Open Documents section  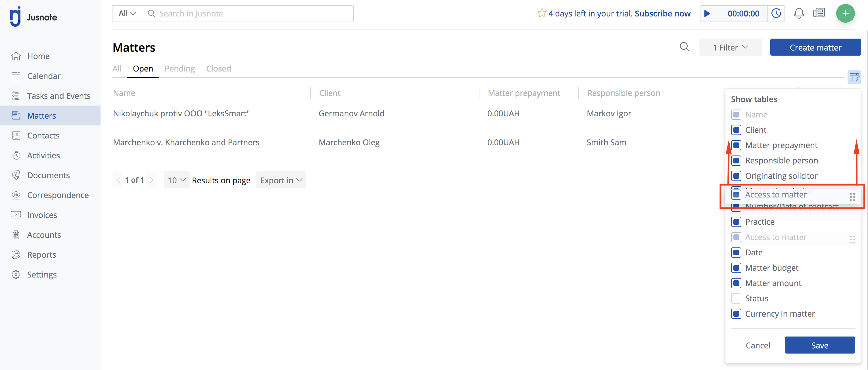48,175
